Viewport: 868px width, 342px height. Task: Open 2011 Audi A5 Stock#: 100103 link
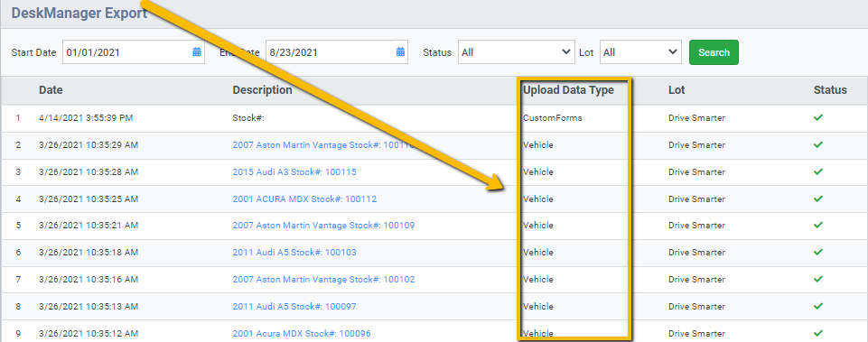[294, 253]
